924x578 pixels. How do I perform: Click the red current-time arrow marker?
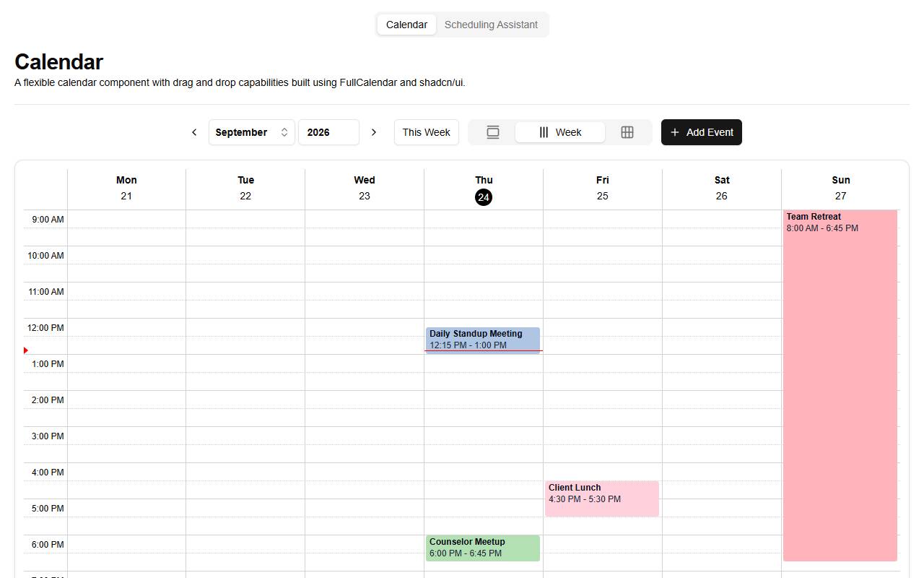(26, 350)
